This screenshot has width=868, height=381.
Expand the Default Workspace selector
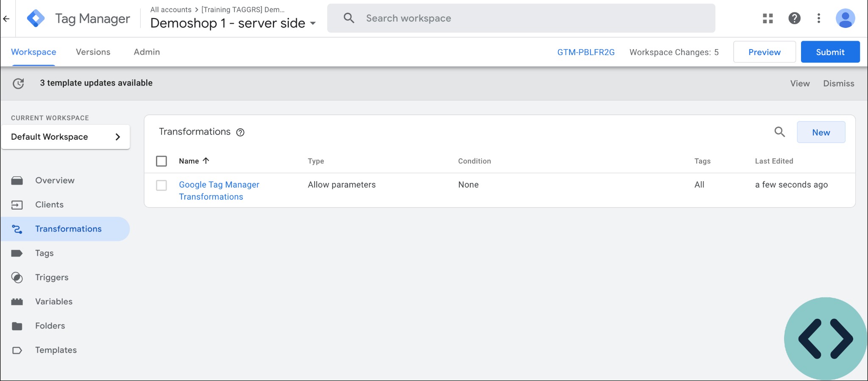coord(66,137)
